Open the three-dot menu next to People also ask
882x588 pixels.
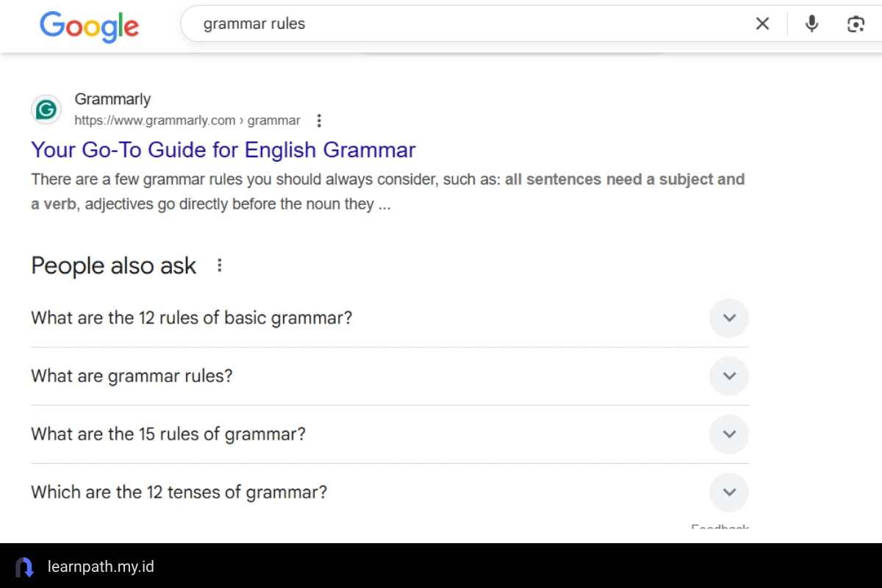[x=219, y=265]
